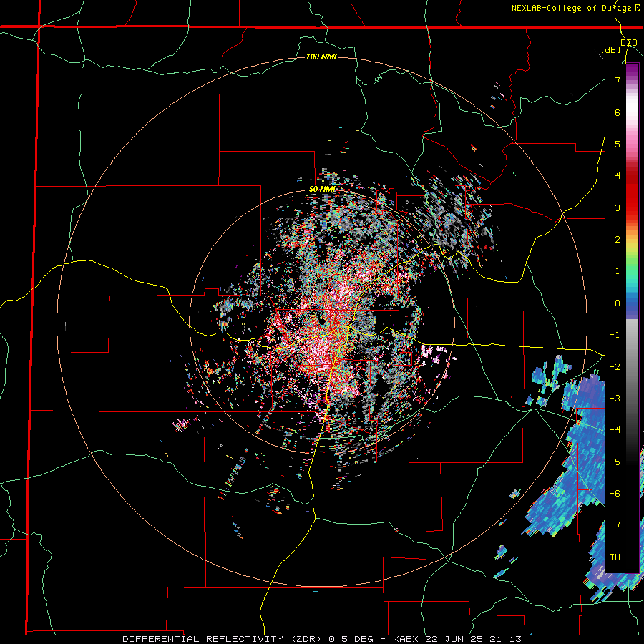Click the legend value 2
Screen dimensions: 644x644
point(618,240)
